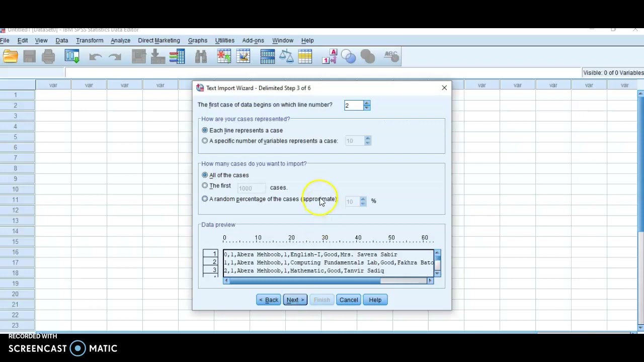Click the Select cases icon

(x=305, y=56)
